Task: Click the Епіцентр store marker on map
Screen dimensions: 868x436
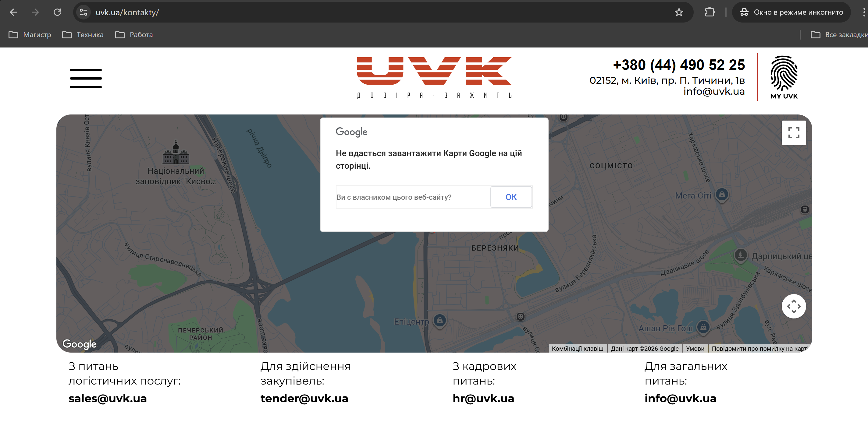Action: point(439,321)
